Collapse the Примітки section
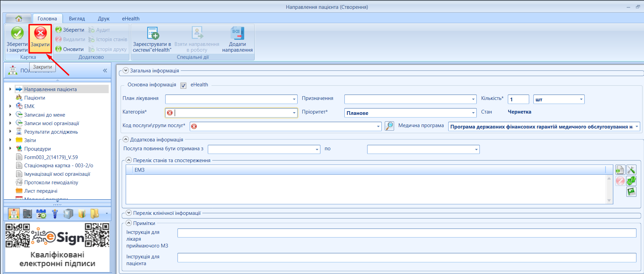The height and width of the screenshot is (274, 644). (x=129, y=223)
